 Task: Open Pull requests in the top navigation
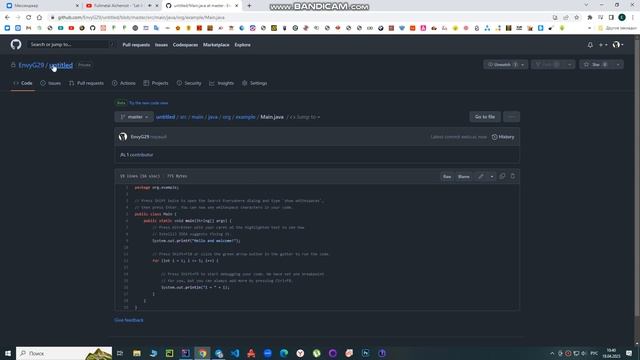coord(136,45)
